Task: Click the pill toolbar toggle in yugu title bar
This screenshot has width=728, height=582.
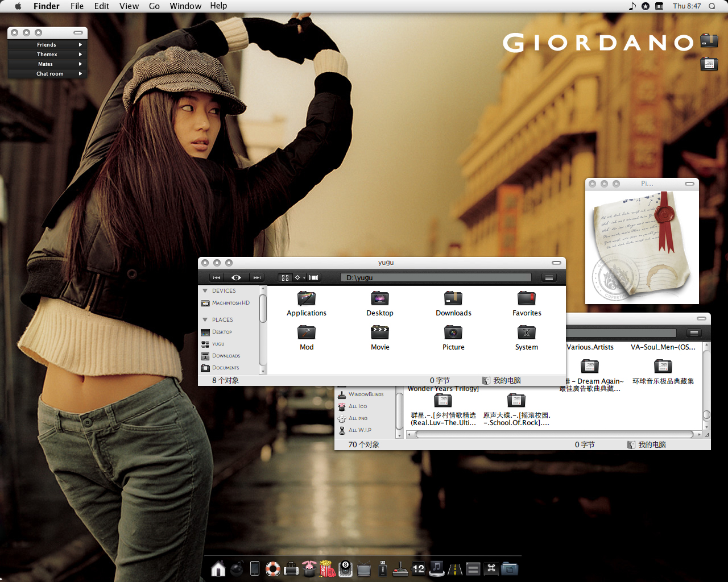Action: tap(557, 263)
